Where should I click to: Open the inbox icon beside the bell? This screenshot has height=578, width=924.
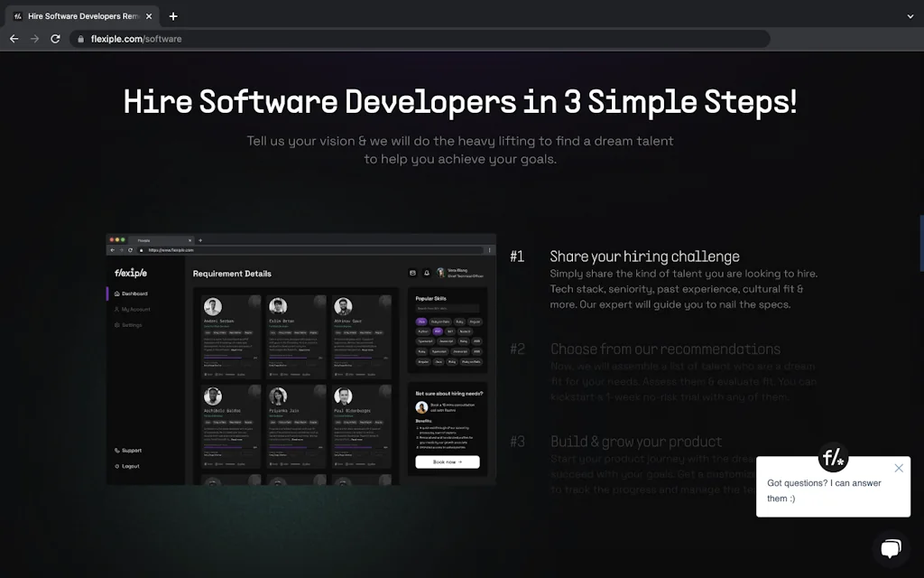(x=412, y=273)
